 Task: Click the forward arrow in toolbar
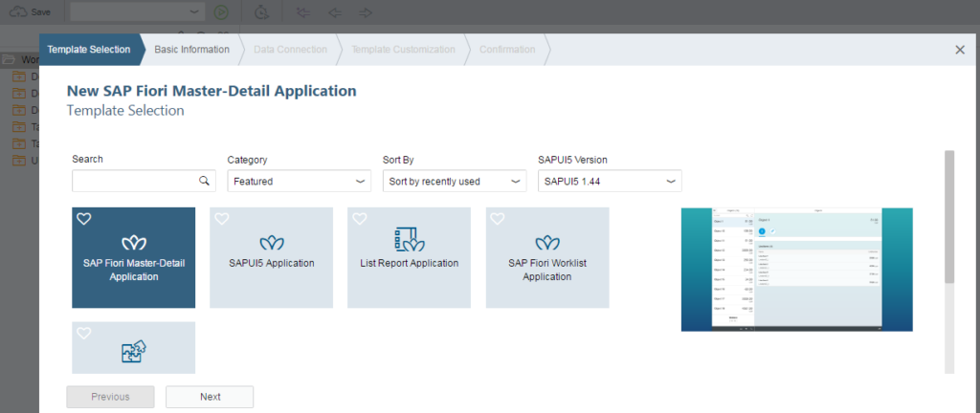pyautogui.click(x=366, y=12)
